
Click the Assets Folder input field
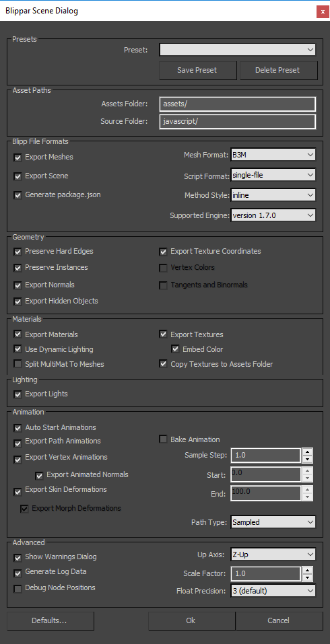(x=238, y=104)
